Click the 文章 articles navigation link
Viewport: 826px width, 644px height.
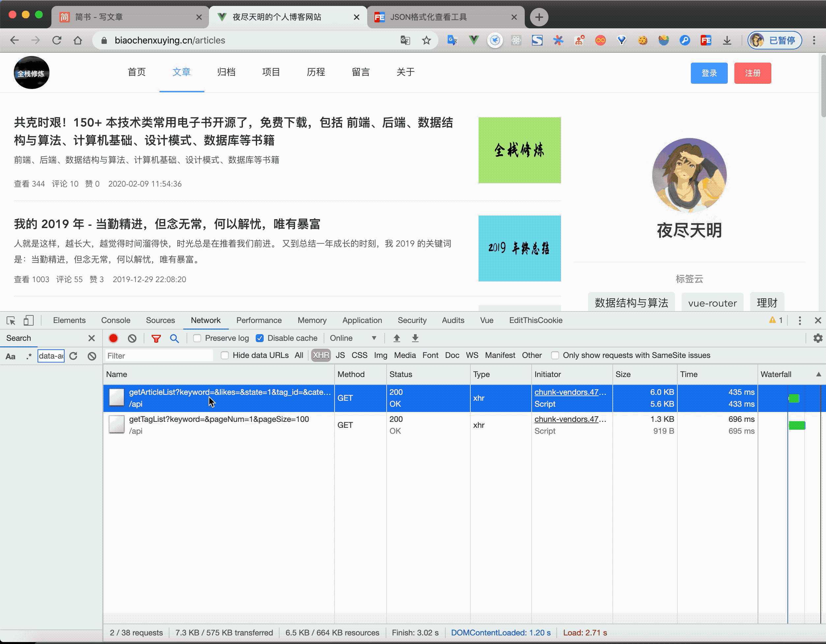(x=181, y=73)
